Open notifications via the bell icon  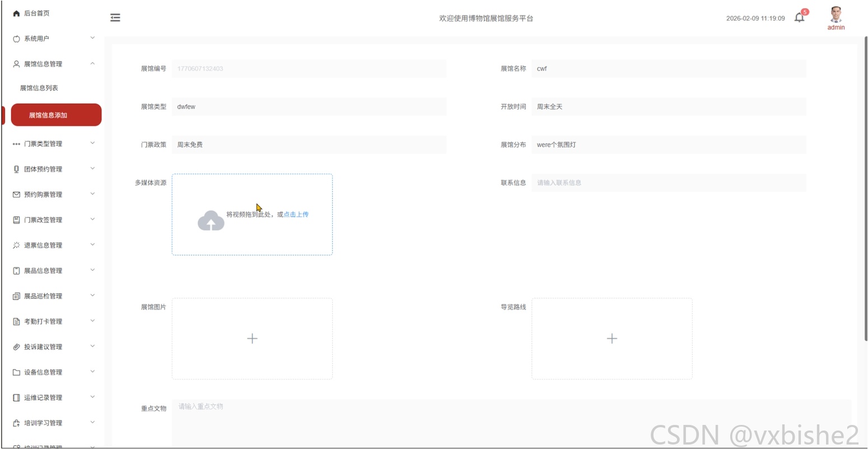[799, 18]
